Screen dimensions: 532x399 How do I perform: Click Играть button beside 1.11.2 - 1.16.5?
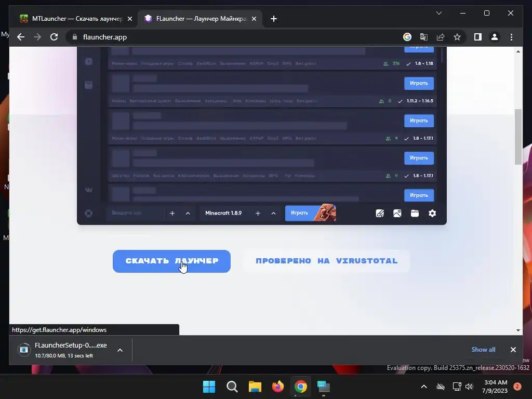(419, 83)
